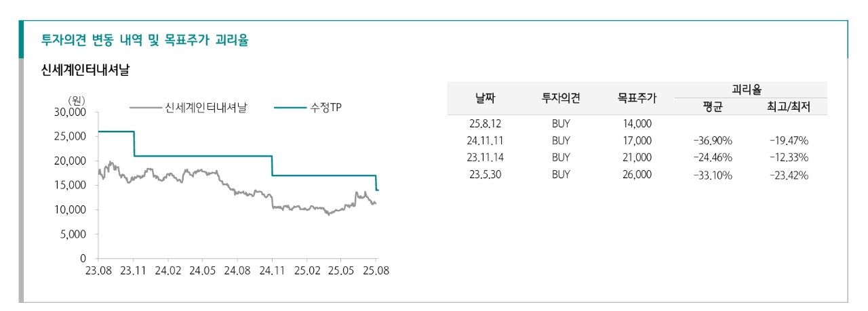Screen dimensions: 868x311
Task: Click the 25.08 x-axis tick label
Action: coord(376,270)
